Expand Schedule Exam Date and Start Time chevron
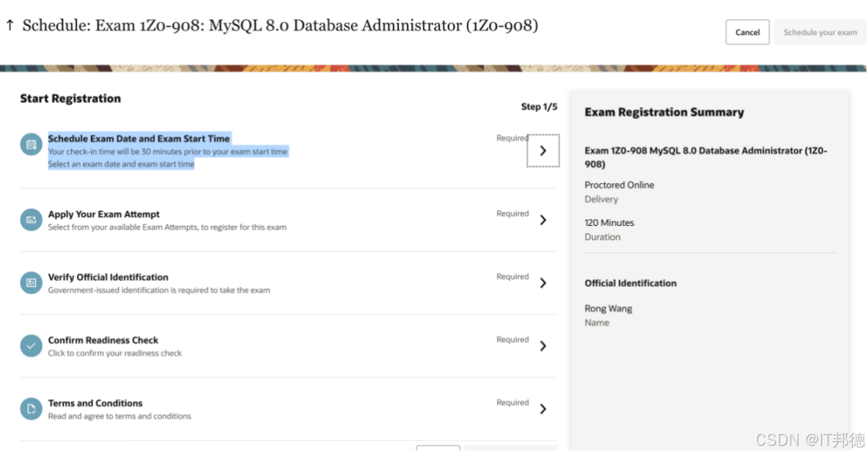Image resolution: width=868 pixels, height=455 pixels. (543, 150)
